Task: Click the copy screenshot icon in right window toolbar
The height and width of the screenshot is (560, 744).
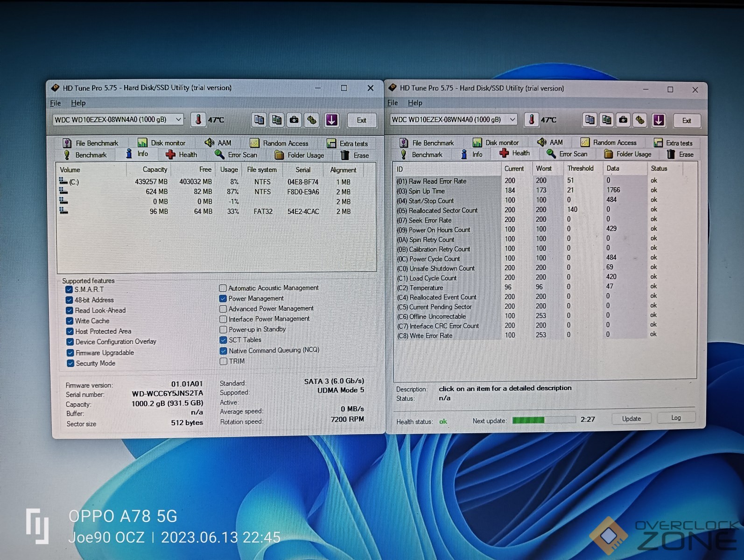Action: click(x=607, y=120)
